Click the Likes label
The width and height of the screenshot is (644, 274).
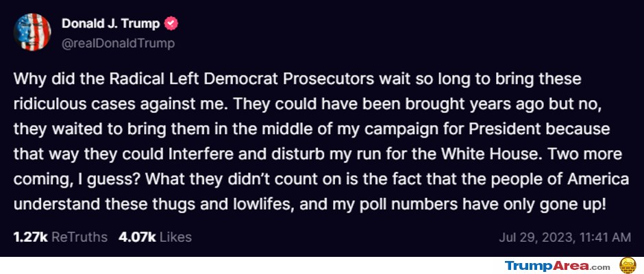click(x=175, y=237)
